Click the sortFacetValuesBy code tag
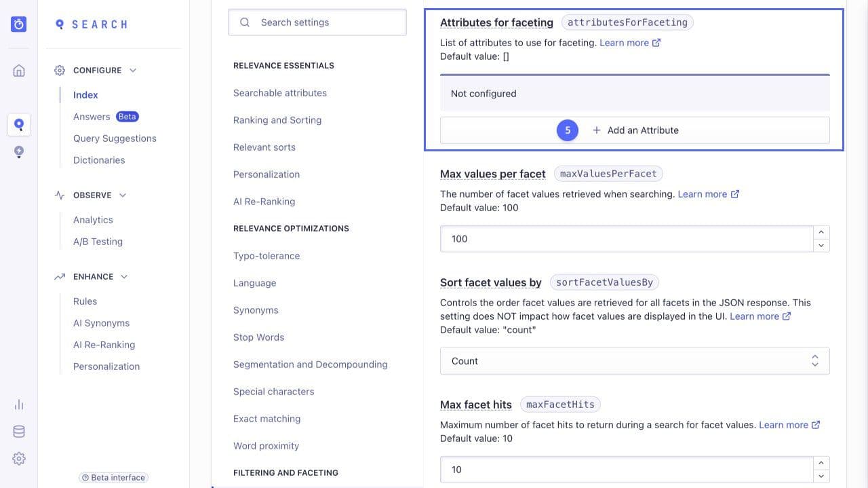 (x=604, y=282)
